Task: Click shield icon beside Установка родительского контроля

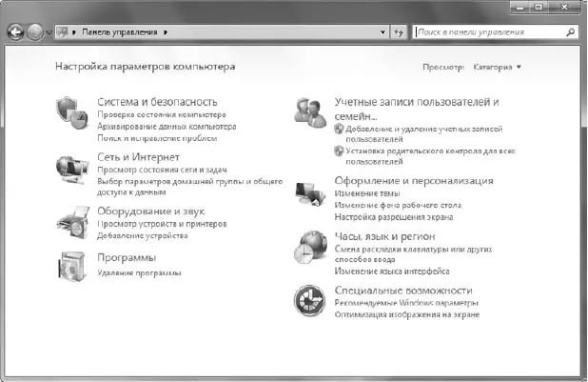Action: pyautogui.click(x=339, y=151)
